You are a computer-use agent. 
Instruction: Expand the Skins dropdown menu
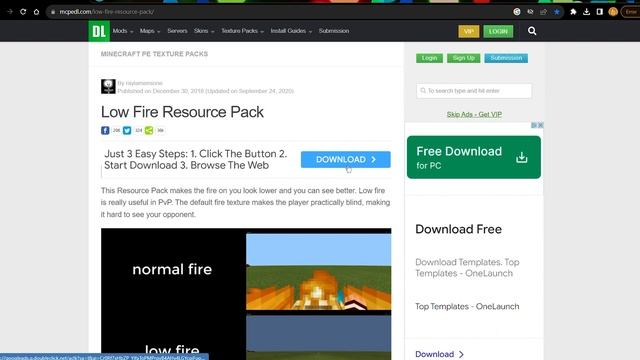coord(204,31)
